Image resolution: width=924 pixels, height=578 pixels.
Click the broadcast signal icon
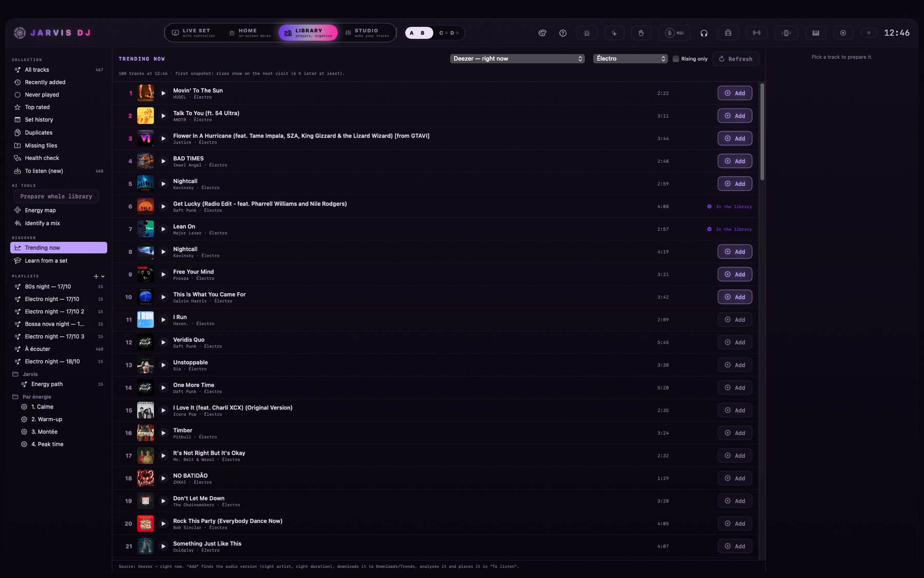[757, 33]
